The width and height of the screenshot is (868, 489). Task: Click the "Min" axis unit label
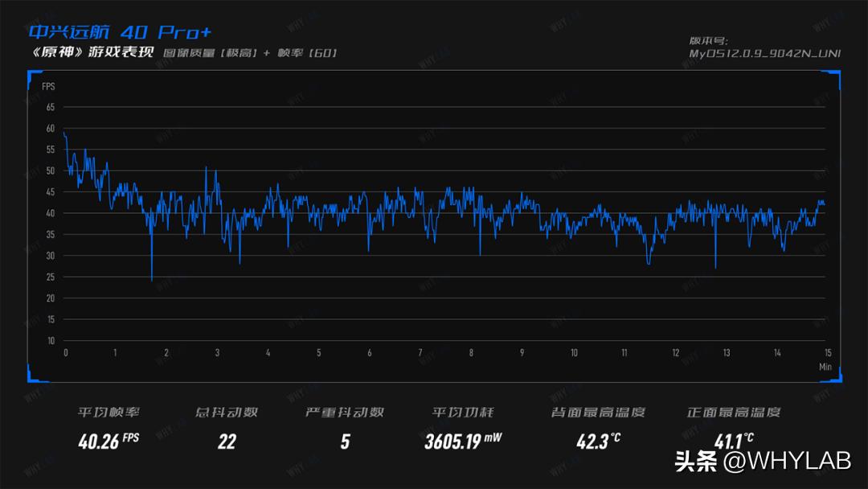click(825, 367)
